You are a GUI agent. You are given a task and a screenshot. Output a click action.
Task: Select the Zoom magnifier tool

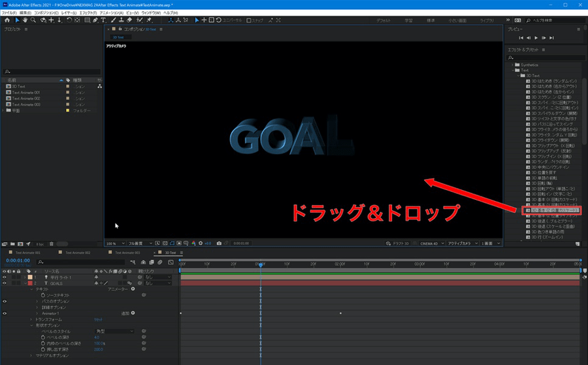click(33, 20)
